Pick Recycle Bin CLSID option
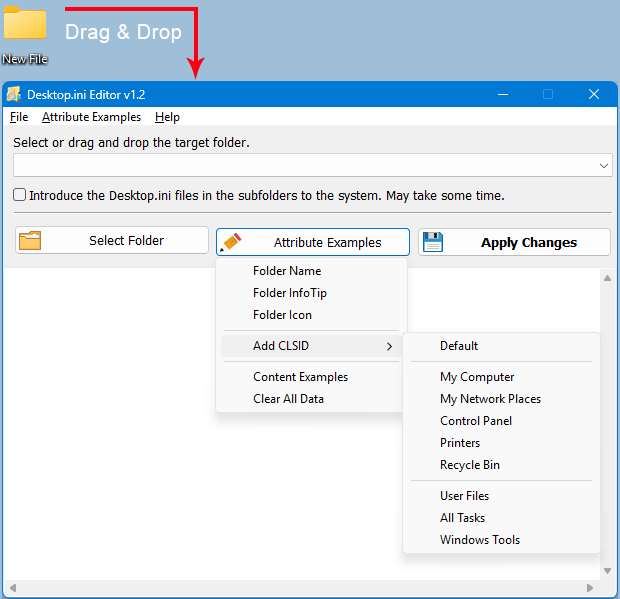 tap(470, 465)
